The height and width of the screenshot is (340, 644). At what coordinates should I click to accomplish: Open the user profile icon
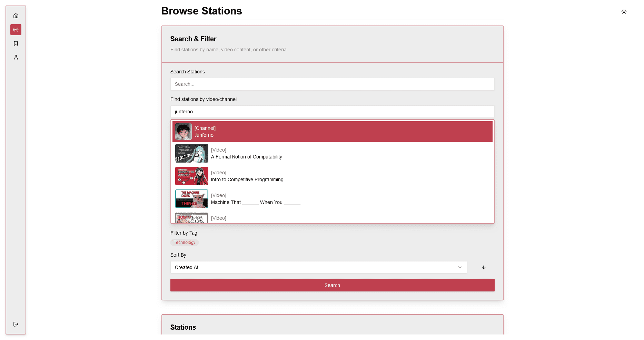pyautogui.click(x=16, y=57)
